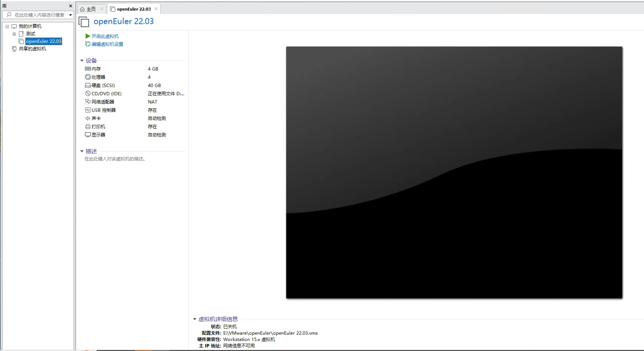Click the search magnifier icon in library
The image size is (644, 351).
(x=9, y=15)
